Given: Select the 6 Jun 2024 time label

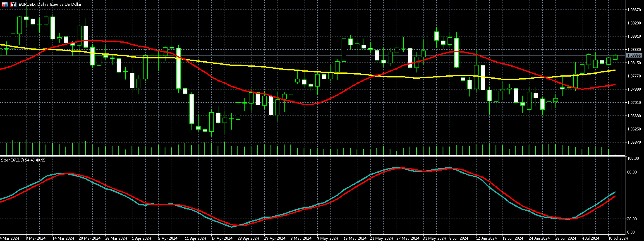Looking at the screenshot, I should tap(458, 238).
